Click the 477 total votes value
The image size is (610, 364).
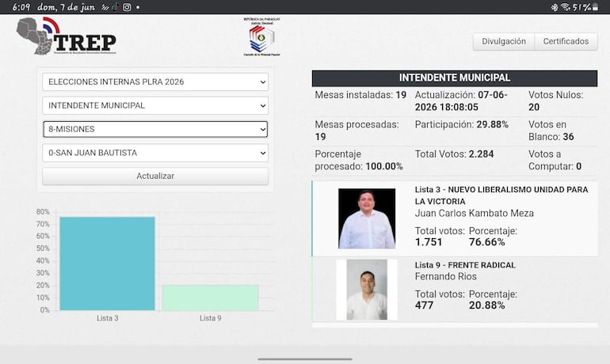tap(424, 305)
